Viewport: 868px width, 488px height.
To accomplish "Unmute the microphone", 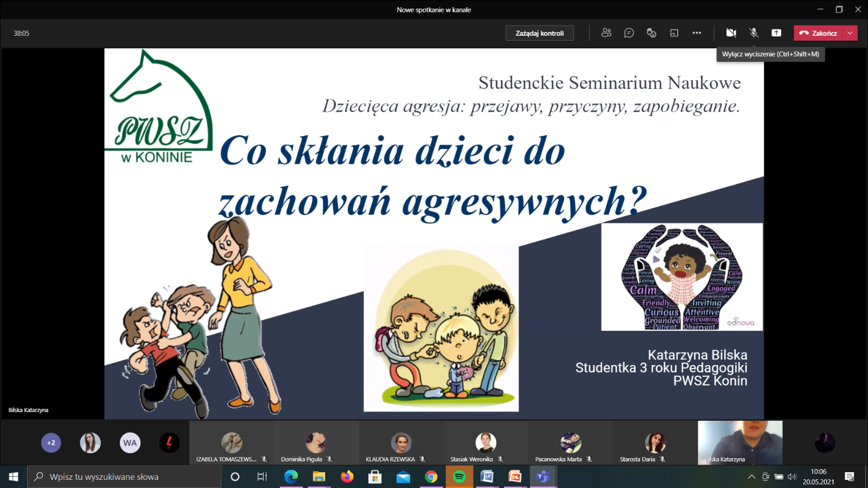I will [x=754, y=33].
